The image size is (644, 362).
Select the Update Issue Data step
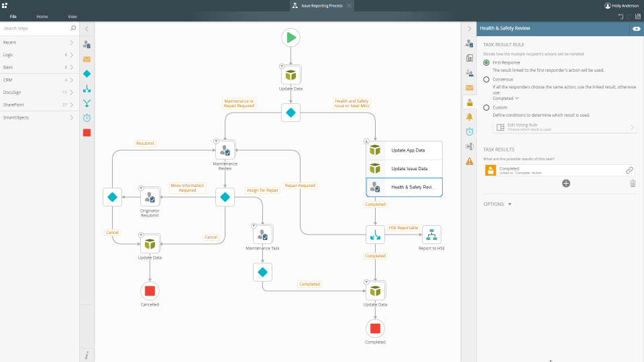point(404,169)
